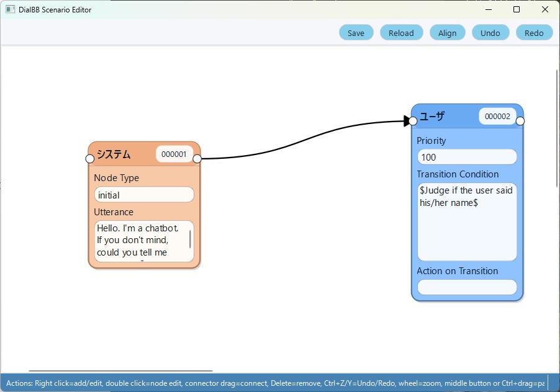Click the canvas vertical scrollbar
560x392 pixels.
point(557,128)
